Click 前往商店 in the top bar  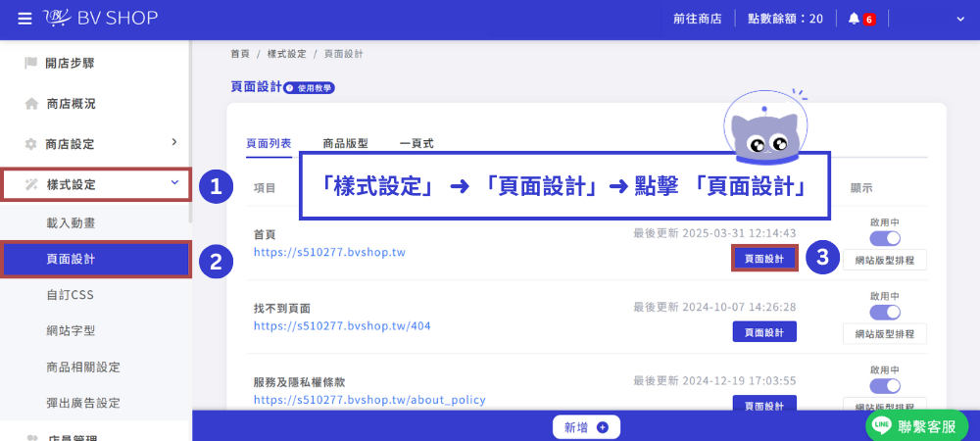(x=698, y=19)
